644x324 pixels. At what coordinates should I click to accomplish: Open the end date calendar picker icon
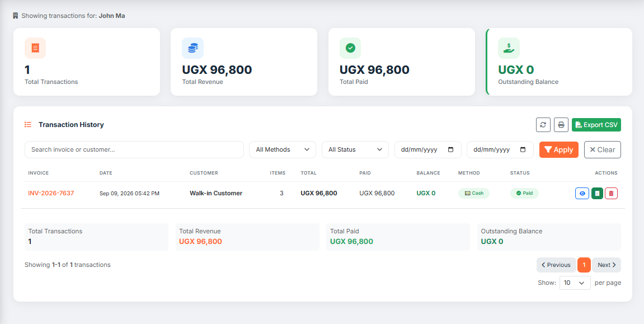[x=523, y=150]
